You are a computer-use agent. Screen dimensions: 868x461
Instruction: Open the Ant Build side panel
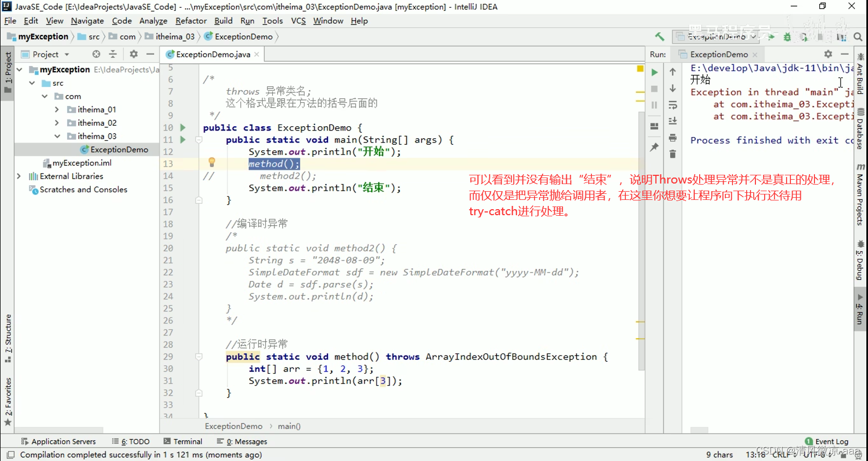[860, 73]
